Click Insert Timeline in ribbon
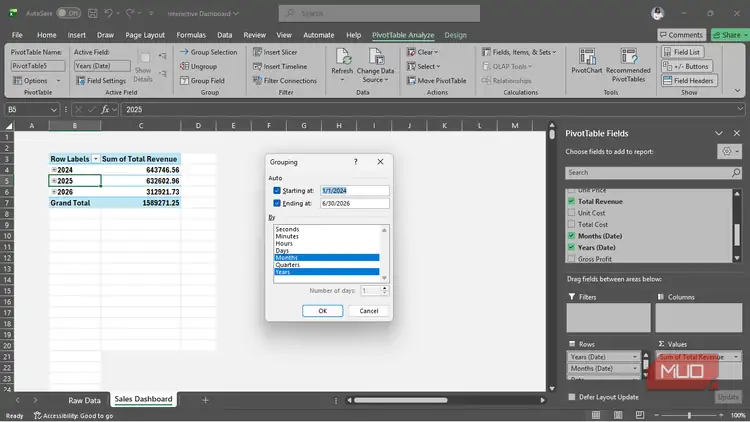This screenshot has height=422, width=750. (280, 67)
